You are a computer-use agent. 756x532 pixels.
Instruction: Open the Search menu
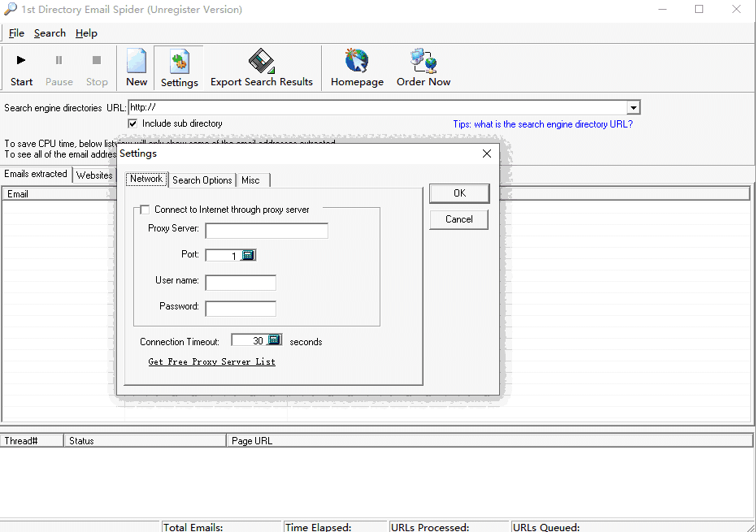tap(50, 33)
